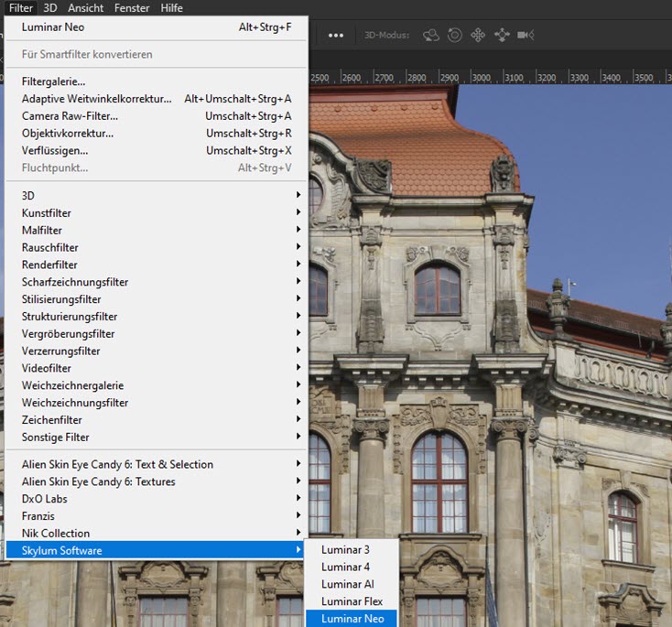672x627 pixels.
Task: Expand the Weichzeichnergalerie submenu
Action: (157, 385)
